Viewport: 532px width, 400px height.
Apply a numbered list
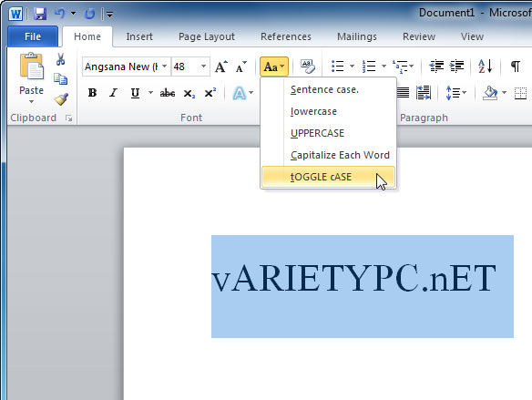tap(369, 67)
